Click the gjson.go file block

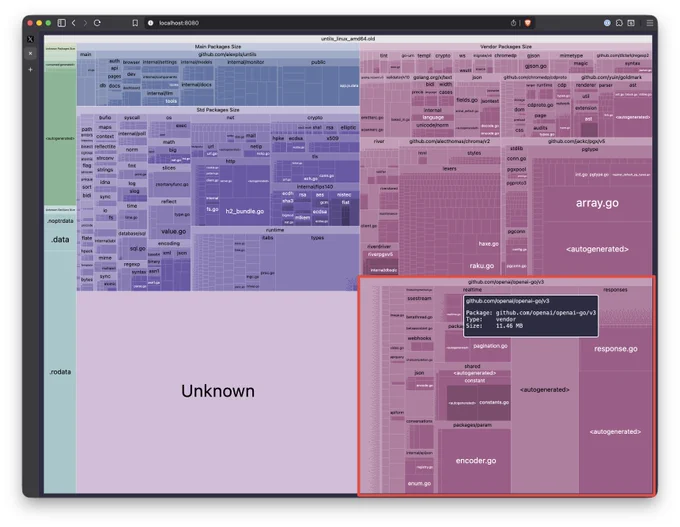point(536,66)
